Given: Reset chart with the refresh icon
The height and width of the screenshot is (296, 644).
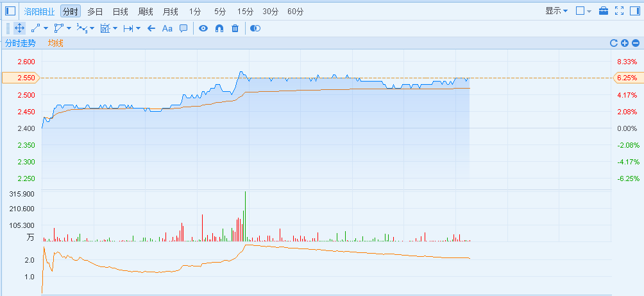Looking at the screenshot, I should pos(614,43).
